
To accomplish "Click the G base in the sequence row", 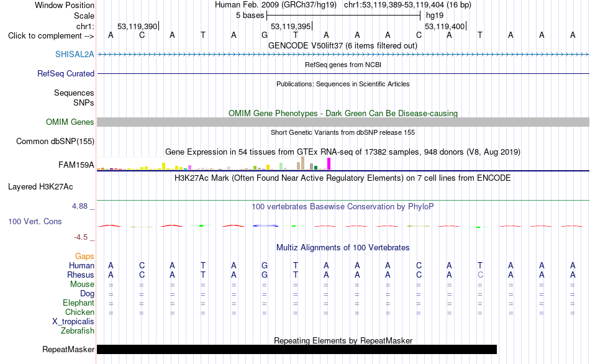I will [265, 35].
